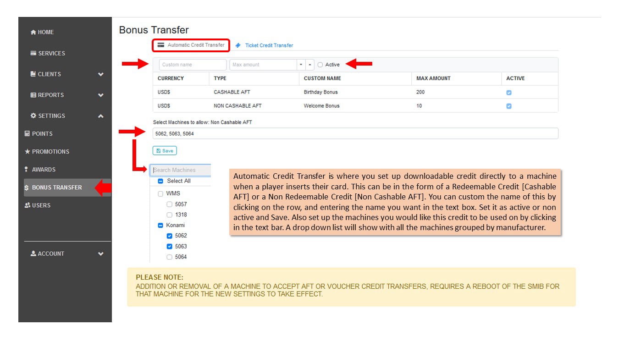Toggle Active for Birthday Bonus row
The image size is (624, 364).
pos(509,93)
